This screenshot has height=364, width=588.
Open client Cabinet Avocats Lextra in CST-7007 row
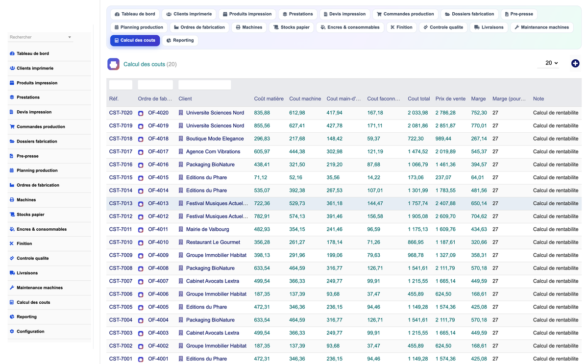tap(213, 281)
